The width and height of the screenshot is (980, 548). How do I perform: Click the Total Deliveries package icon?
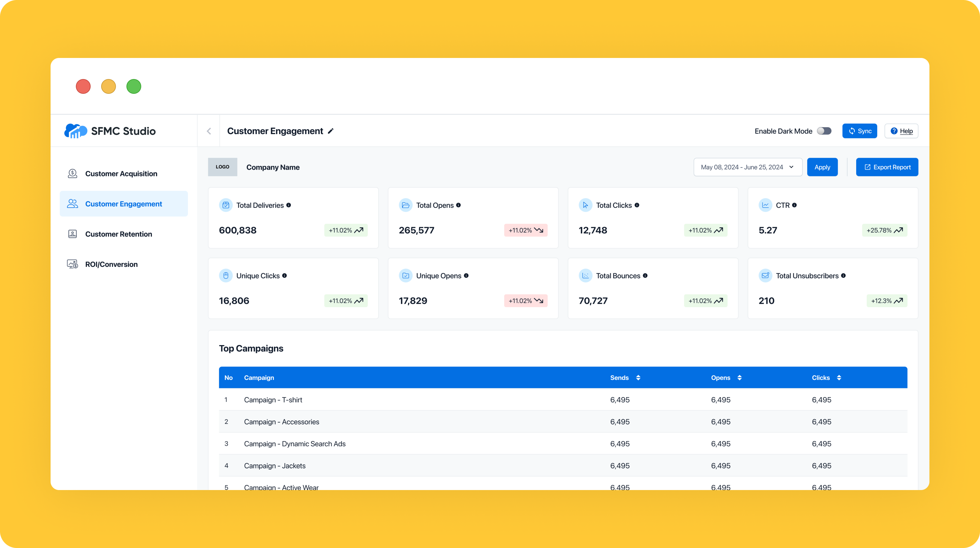(226, 205)
